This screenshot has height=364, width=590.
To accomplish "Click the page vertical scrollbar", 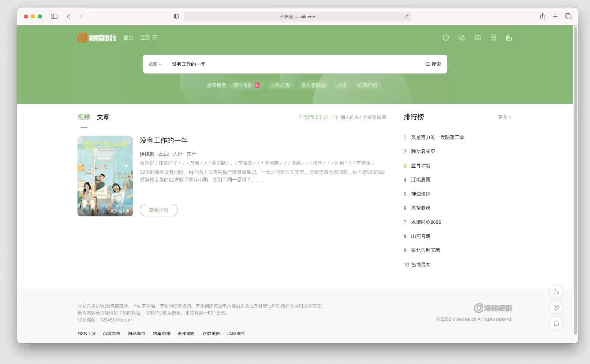I will (575, 180).
